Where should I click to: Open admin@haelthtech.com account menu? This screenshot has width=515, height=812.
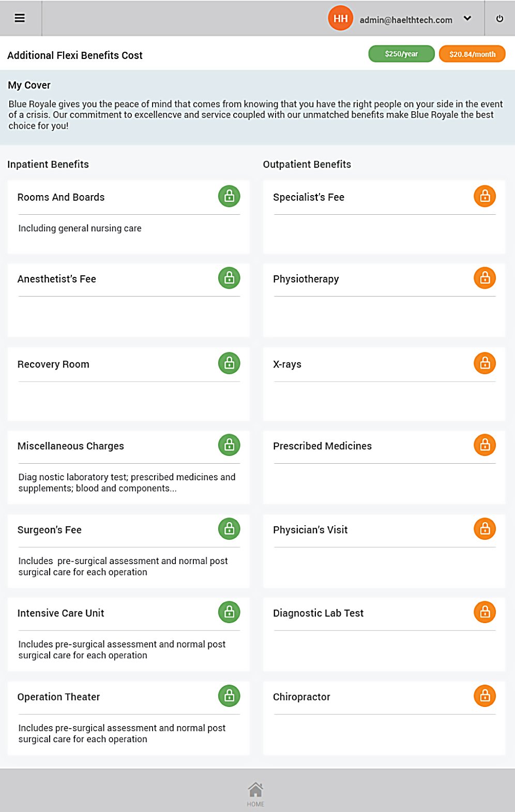coord(406,20)
